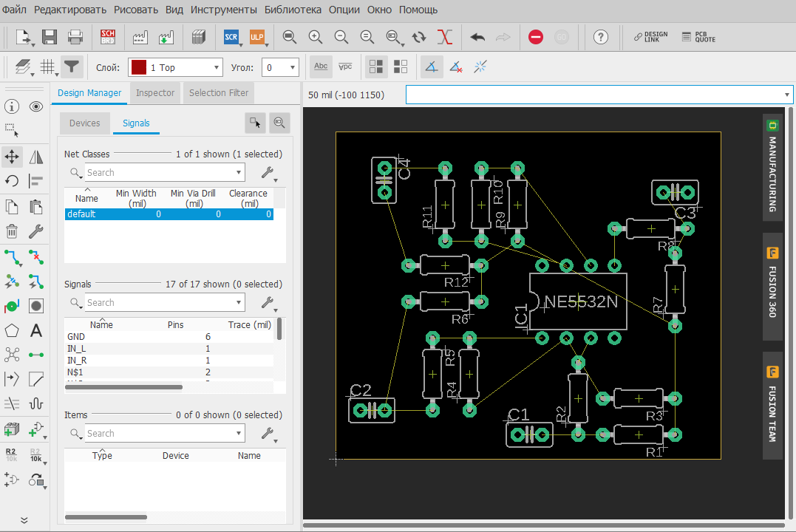Toggle the alternate layer view button
Screen dimensions: 796x532
pyautogui.click(x=401, y=66)
